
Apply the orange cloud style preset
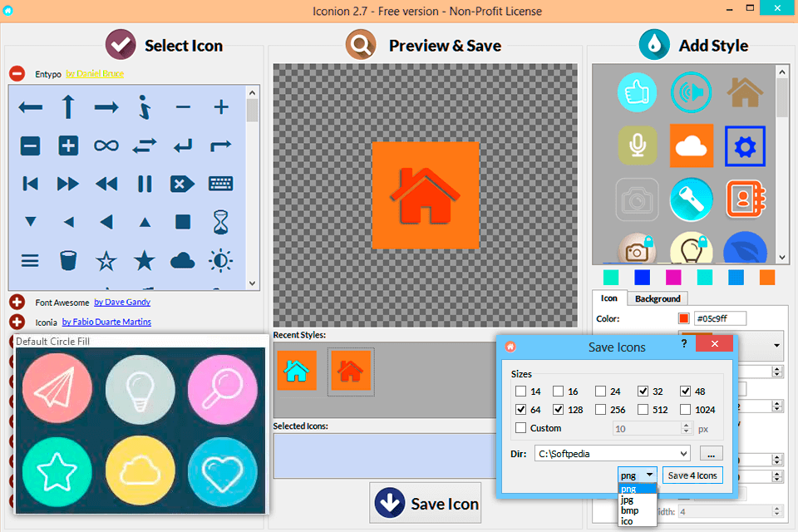691,146
